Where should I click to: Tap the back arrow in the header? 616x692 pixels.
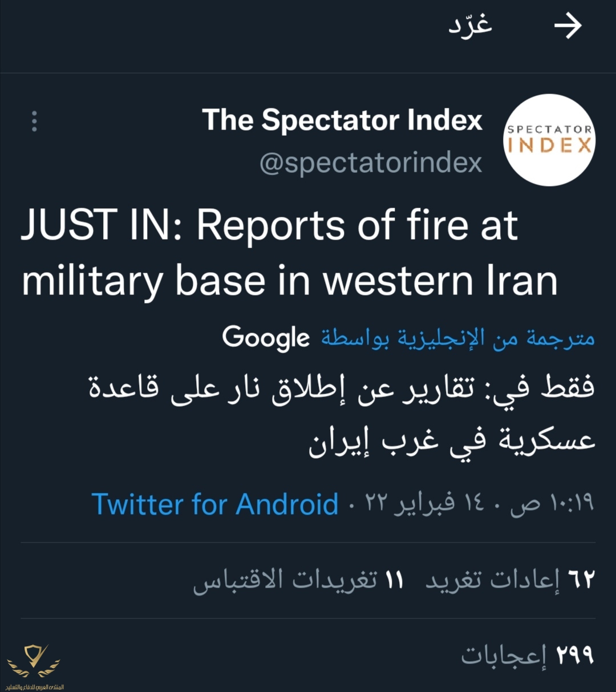tap(568, 26)
